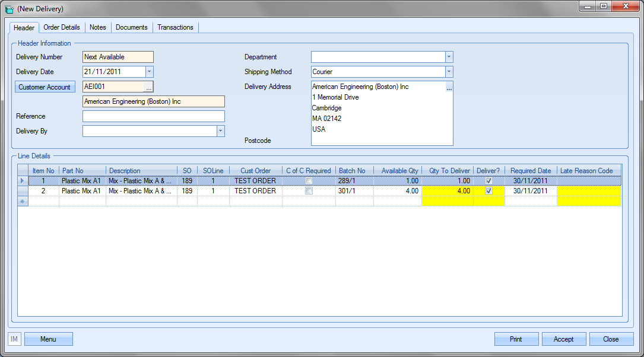This screenshot has height=357, width=644.
Task: Select row 1 via its arrow indicator
Action: (23, 181)
